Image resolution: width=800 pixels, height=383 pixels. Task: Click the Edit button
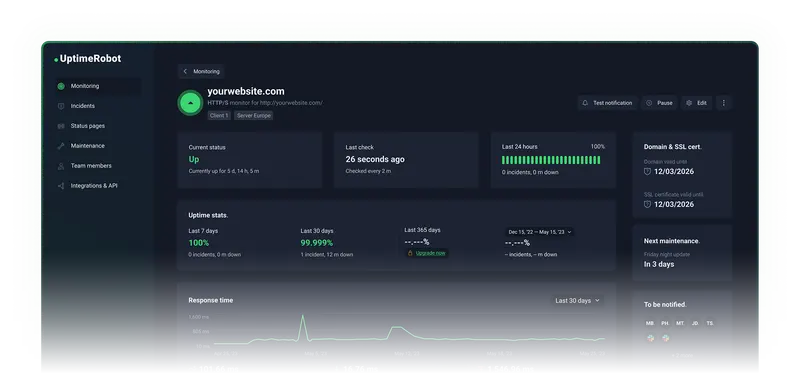point(696,103)
